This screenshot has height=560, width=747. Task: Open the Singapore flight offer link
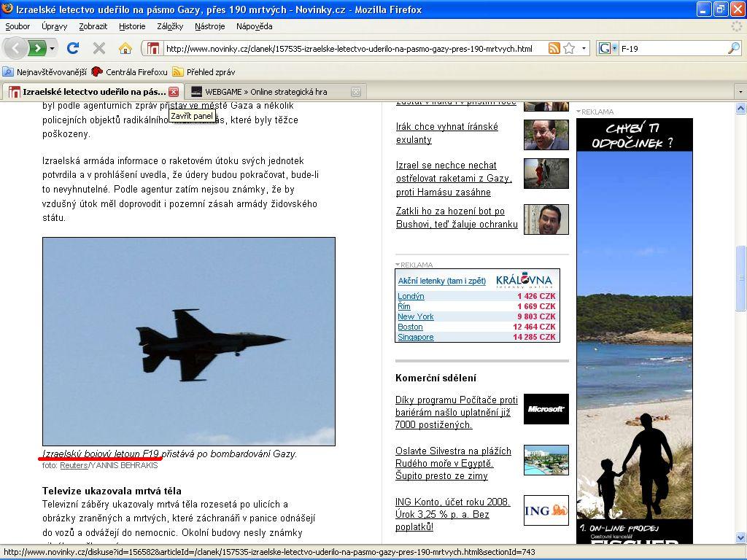[415, 337]
